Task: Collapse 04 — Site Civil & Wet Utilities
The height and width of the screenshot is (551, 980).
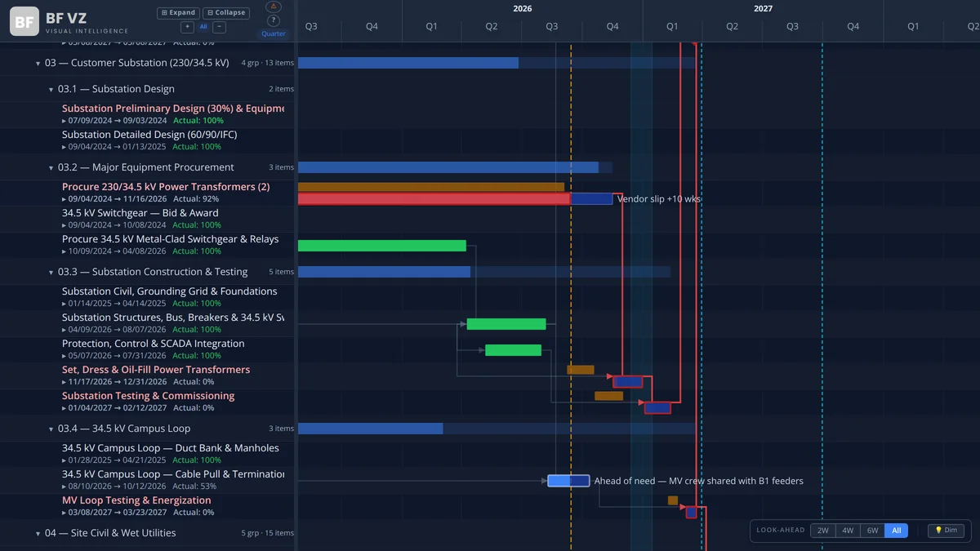Action: pyautogui.click(x=38, y=533)
